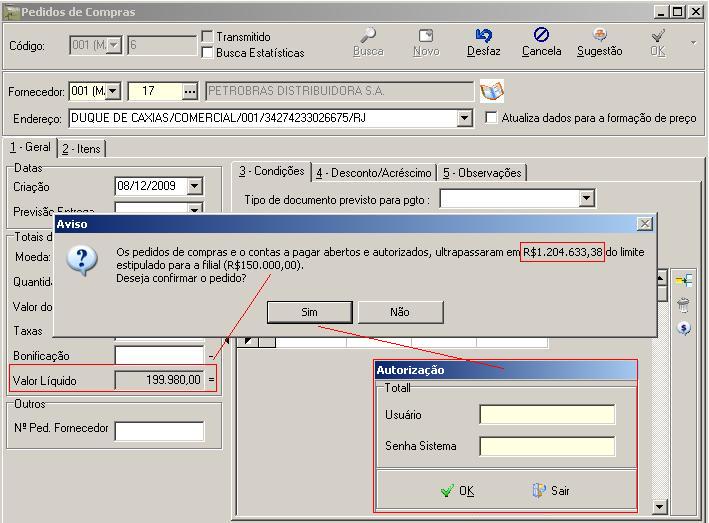Open the 4 - Desconto/Acréscimo tab
This screenshot has width=709, height=523.
(373, 173)
